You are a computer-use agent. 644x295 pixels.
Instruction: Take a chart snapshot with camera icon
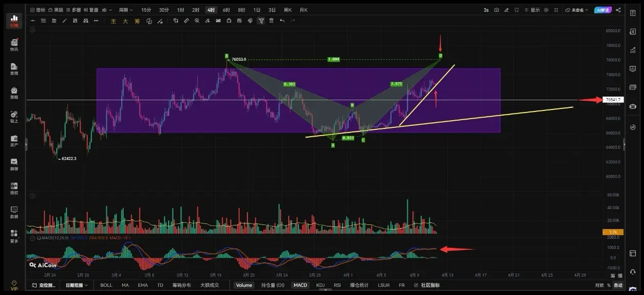point(496,10)
